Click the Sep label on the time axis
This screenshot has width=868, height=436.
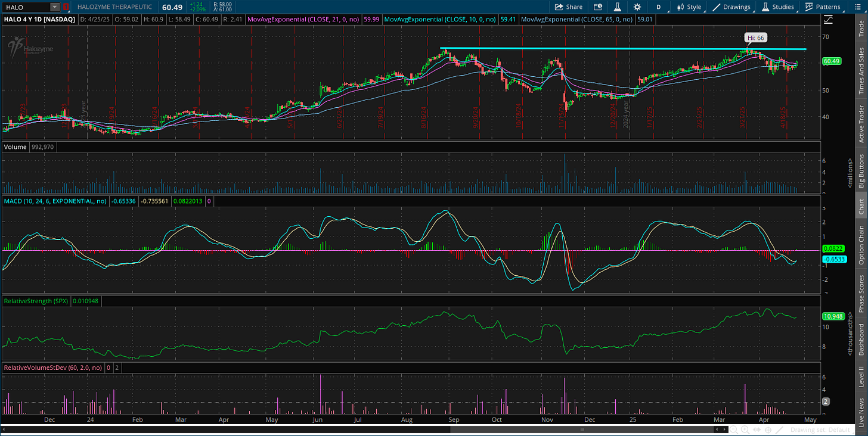point(454,419)
